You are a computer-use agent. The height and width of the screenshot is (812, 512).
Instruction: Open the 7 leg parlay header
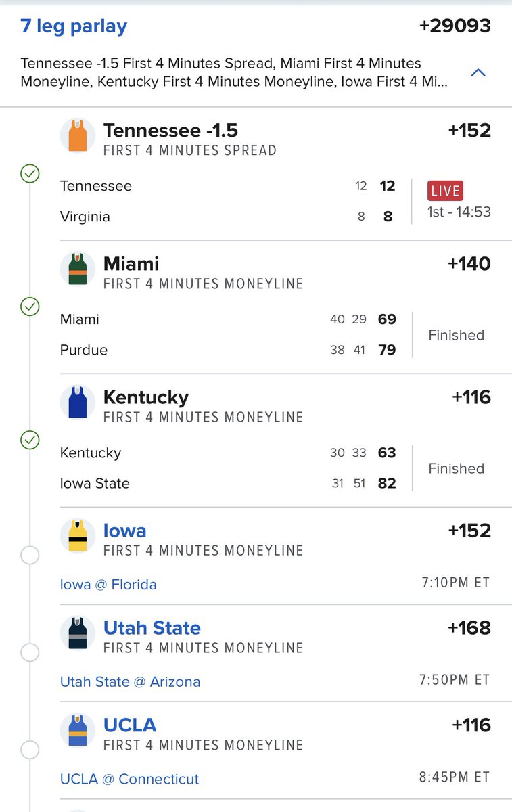pos(74,26)
